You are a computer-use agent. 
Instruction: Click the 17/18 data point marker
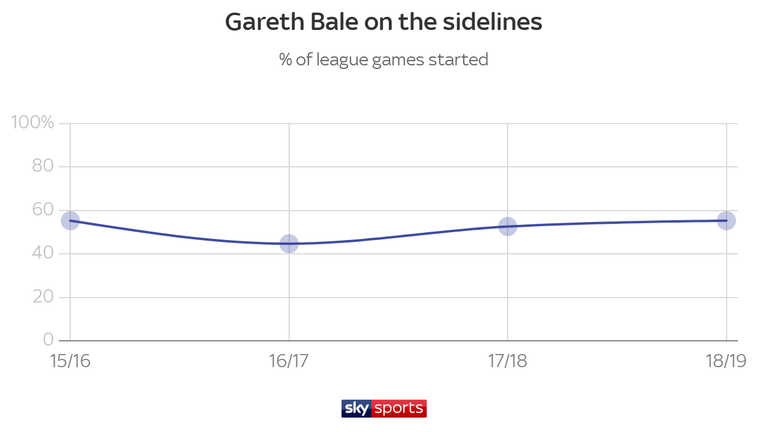pos(507,226)
